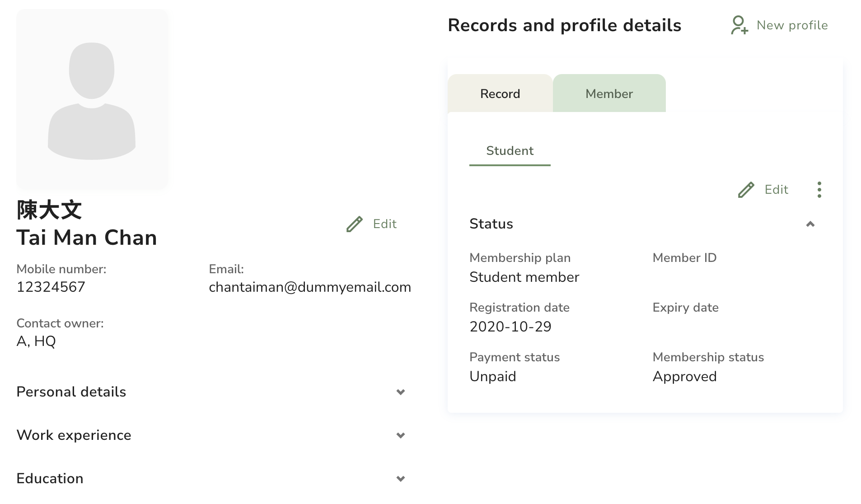
Task: Expand the Personal details section
Action: point(401,392)
